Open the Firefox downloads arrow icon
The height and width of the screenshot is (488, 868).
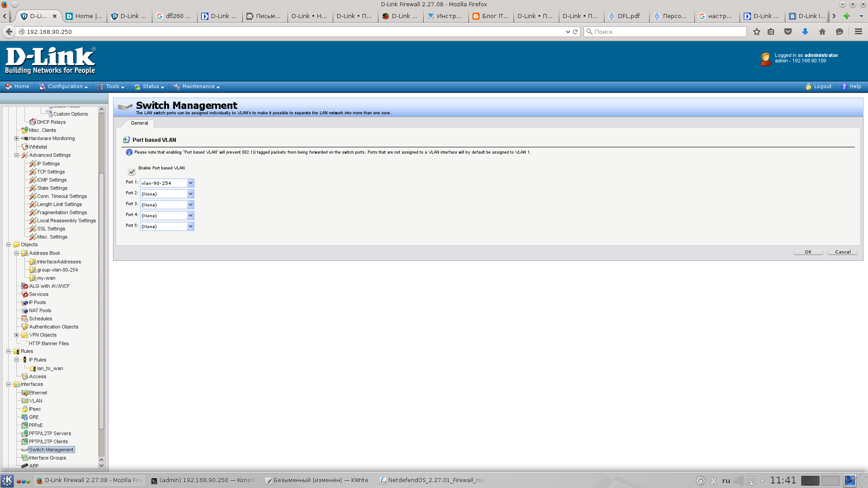805,32
